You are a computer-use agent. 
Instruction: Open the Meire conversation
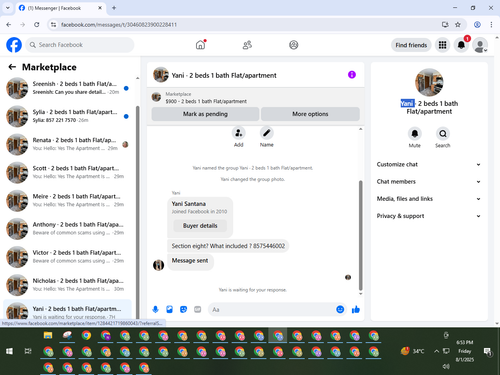68,201
